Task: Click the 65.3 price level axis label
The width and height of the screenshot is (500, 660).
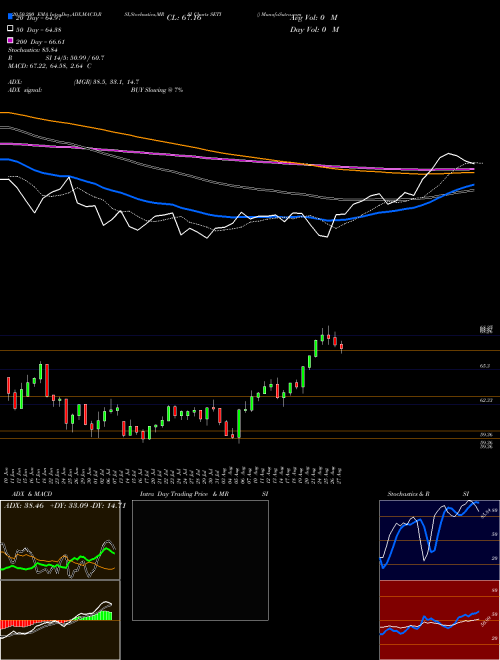Action: [x=485, y=366]
